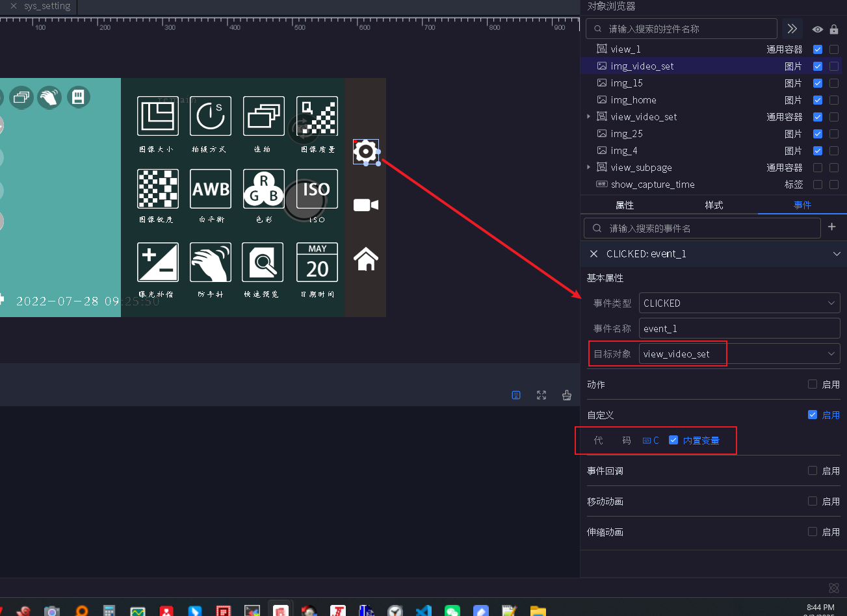Enable the 动作 checkbox

point(813,384)
